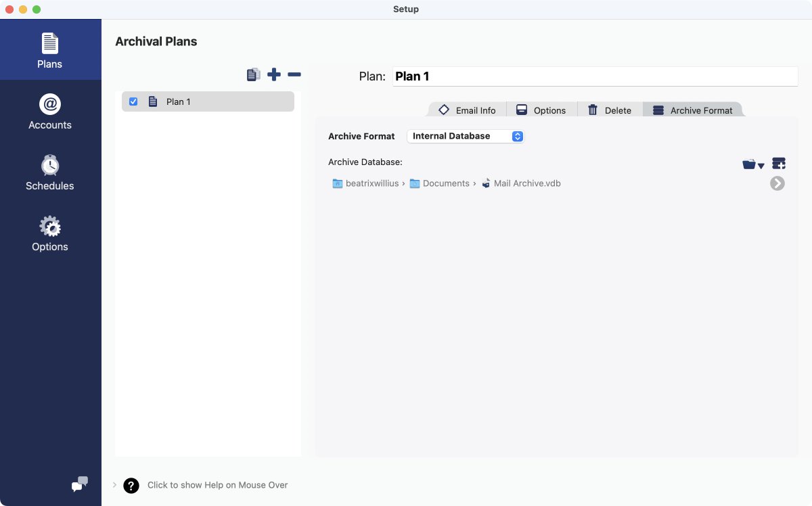Switch to the Delete tab
This screenshot has width=812, height=506.
(610, 110)
